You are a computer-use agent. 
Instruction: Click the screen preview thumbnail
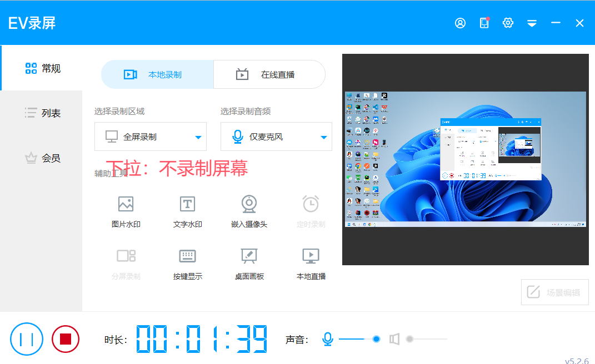[x=465, y=159]
